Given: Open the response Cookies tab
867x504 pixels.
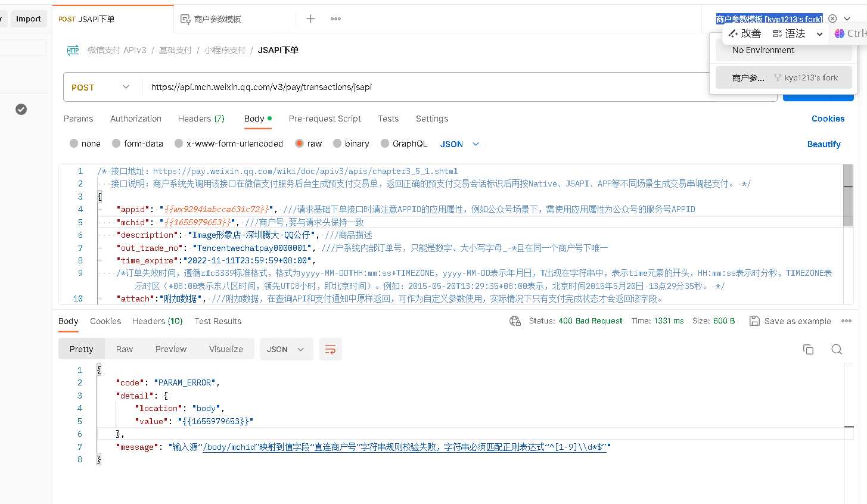Looking at the screenshot, I should [x=105, y=321].
